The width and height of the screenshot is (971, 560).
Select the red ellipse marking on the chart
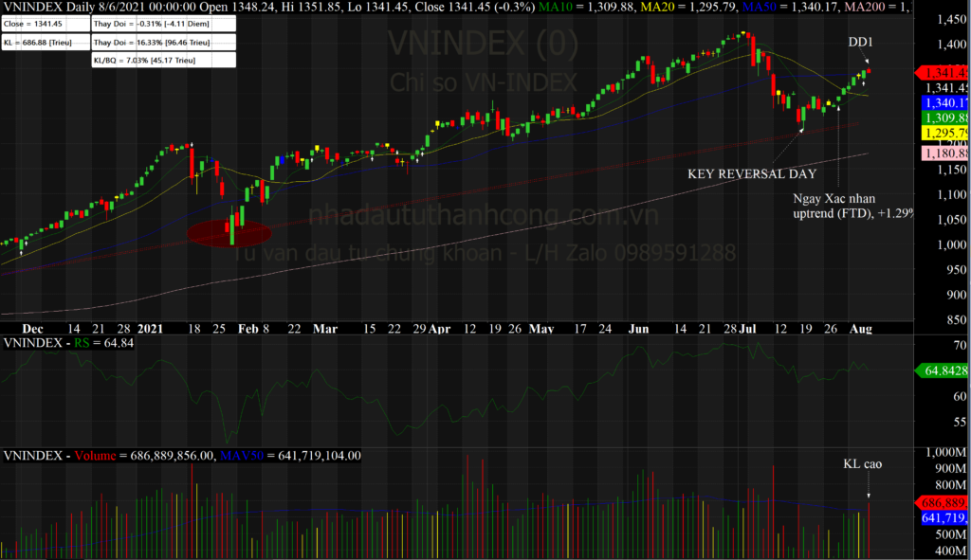tap(229, 231)
